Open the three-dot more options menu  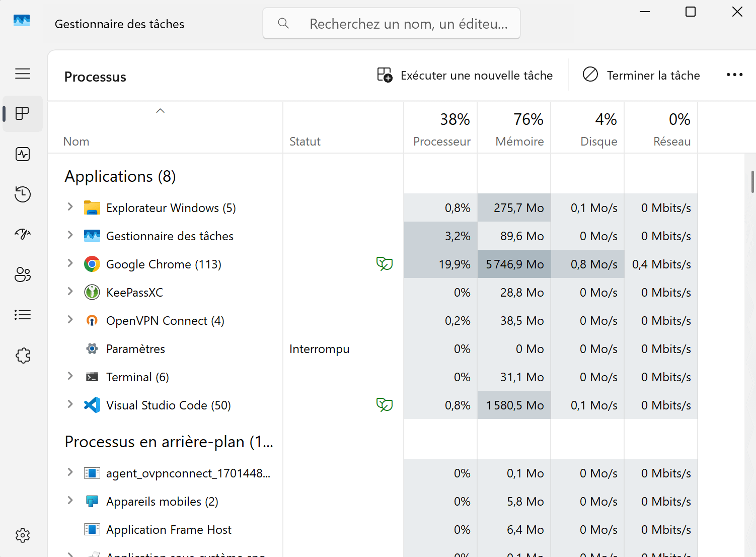tap(734, 75)
